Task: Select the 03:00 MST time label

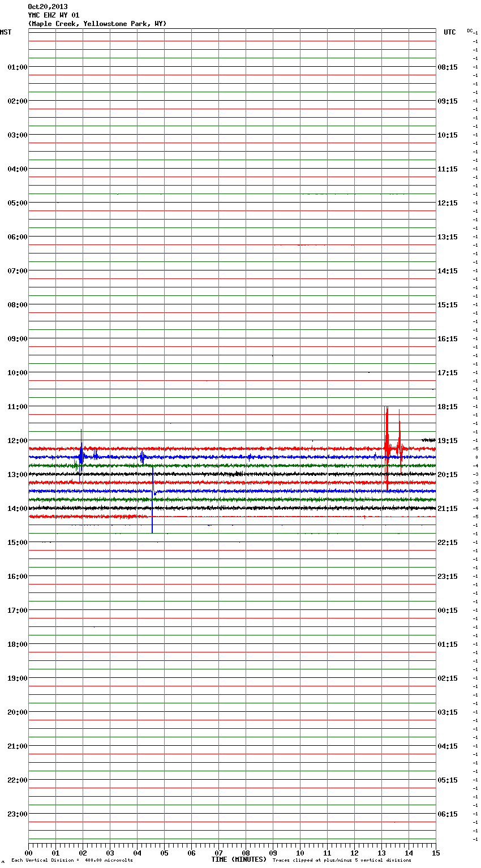Action: (x=18, y=135)
